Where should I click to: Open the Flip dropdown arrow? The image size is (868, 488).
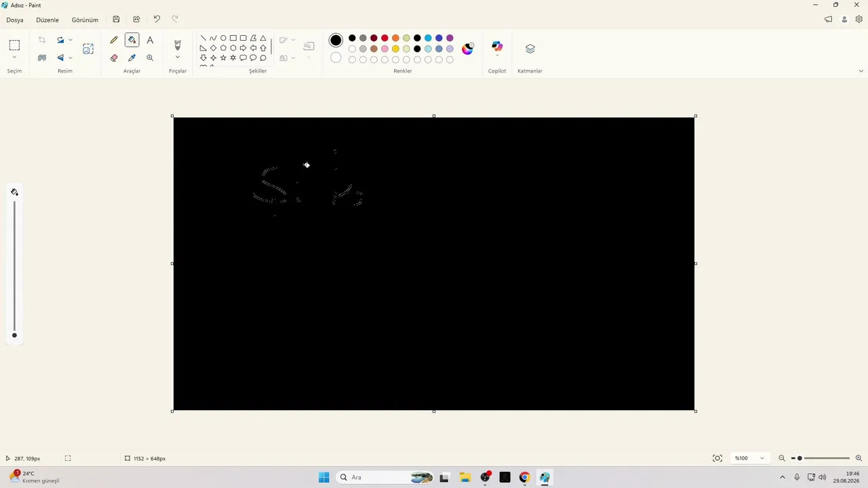pyautogui.click(x=71, y=58)
